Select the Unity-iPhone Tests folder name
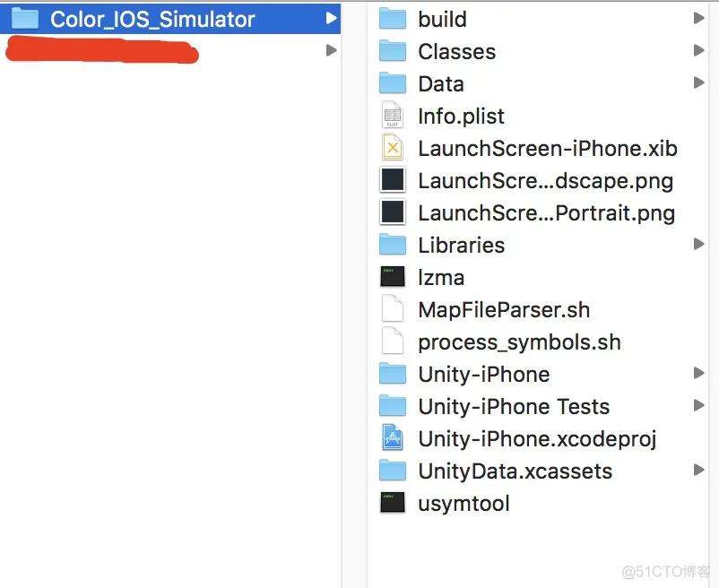Screen dimensions: 719x588 click(514, 407)
